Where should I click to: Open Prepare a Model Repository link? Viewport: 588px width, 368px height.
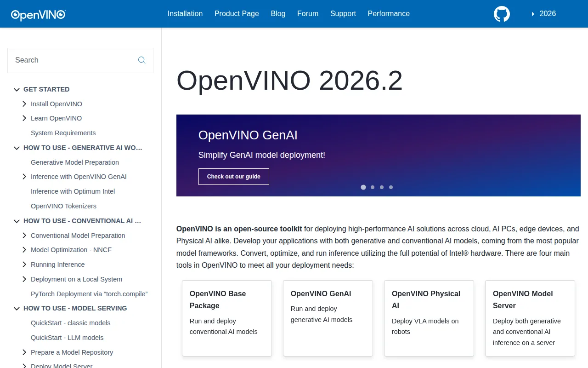pos(72,352)
